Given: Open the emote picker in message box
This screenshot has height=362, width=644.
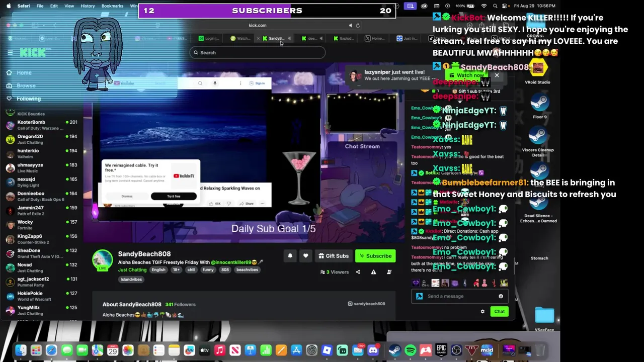Looking at the screenshot, I should coord(501,296).
